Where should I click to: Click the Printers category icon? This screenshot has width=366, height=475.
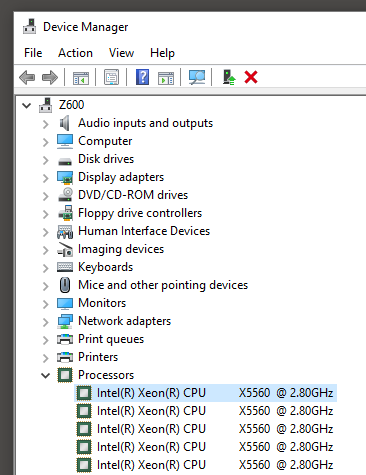[65, 357]
